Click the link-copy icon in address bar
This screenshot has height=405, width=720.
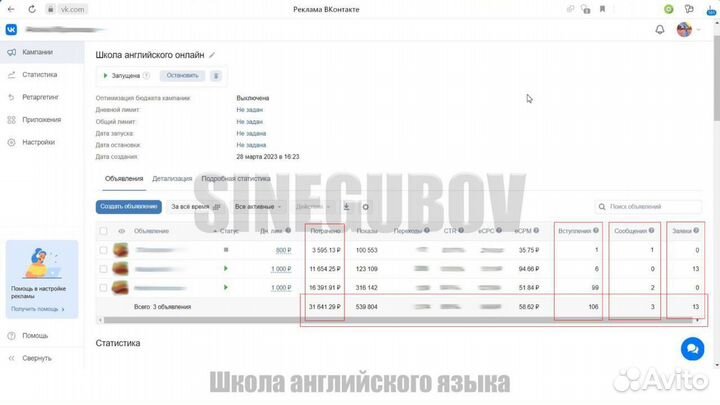(570, 9)
